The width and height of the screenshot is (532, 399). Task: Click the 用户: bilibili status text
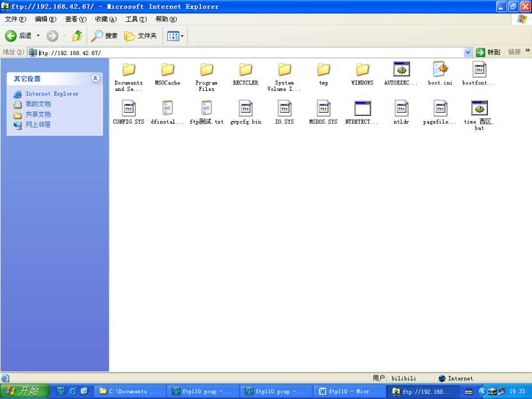[394, 378]
